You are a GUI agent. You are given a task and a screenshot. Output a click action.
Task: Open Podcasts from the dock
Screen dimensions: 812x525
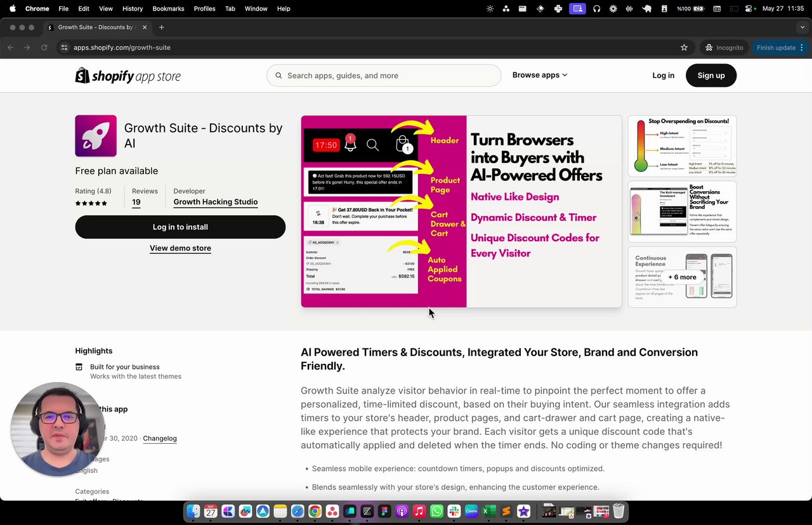(x=402, y=511)
